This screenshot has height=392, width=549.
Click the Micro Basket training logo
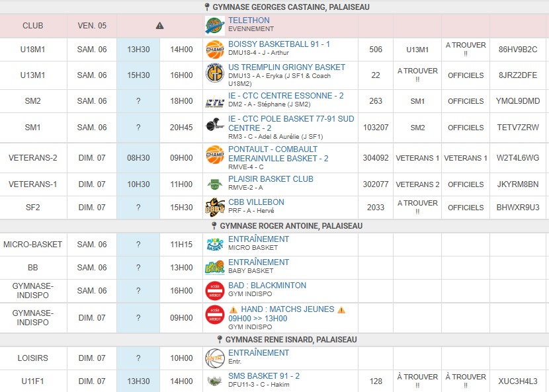[214, 244]
